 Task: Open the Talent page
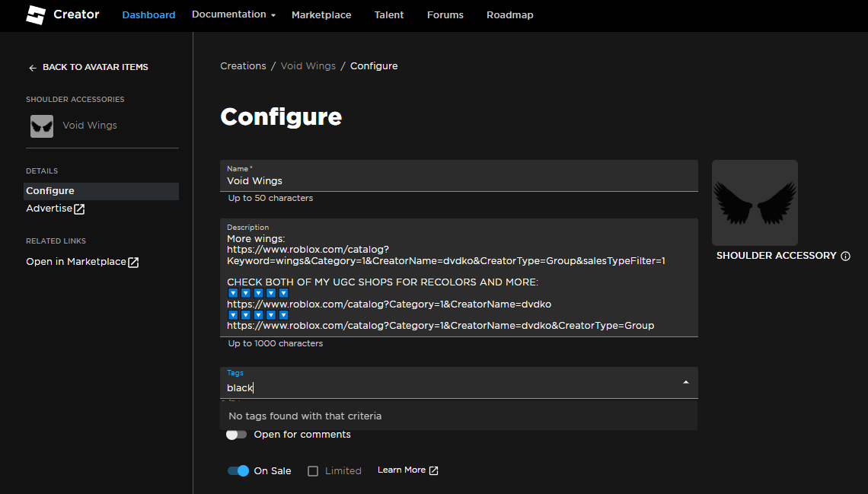click(x=388, y=15)
